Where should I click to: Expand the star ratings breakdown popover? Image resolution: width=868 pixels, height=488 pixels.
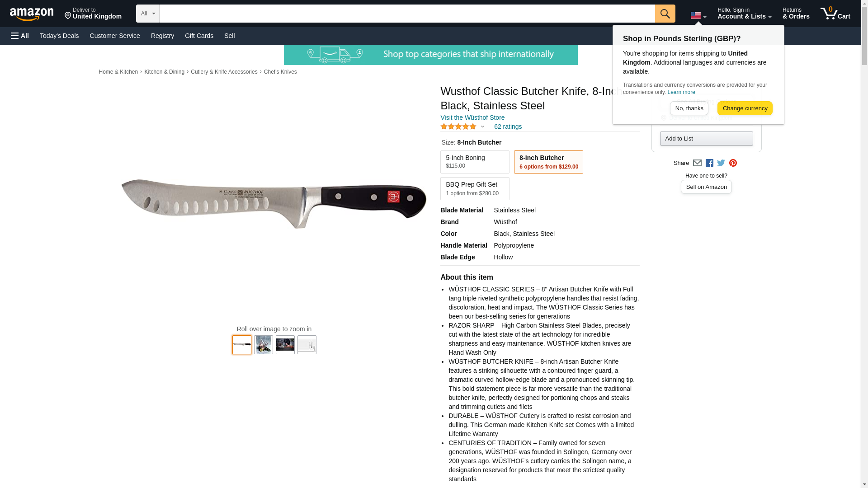coord(462,127)
